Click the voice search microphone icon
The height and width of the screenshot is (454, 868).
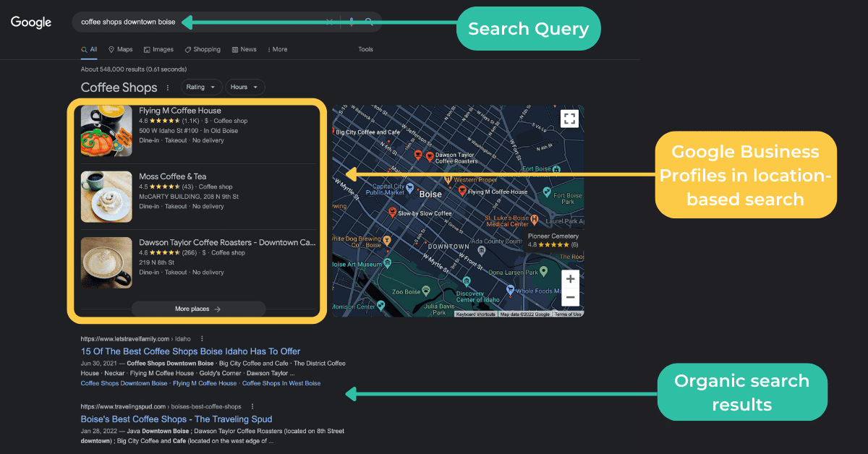351,22
